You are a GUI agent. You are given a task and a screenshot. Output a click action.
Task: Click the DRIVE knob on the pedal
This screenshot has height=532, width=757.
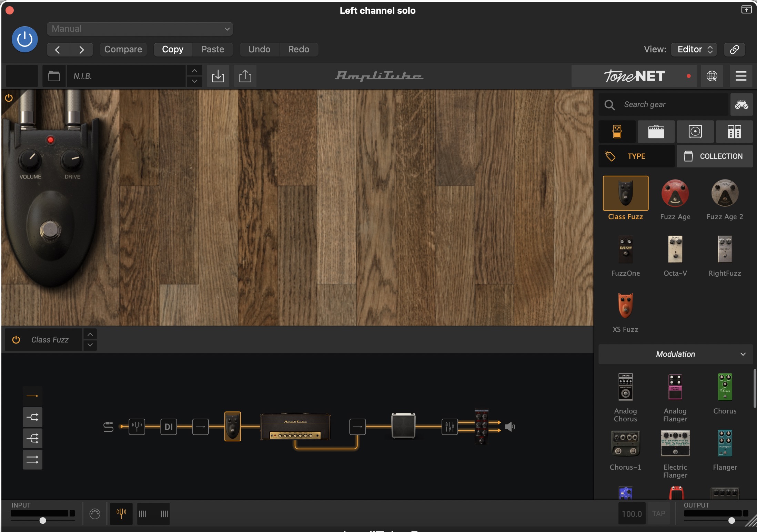coord(72,160)
